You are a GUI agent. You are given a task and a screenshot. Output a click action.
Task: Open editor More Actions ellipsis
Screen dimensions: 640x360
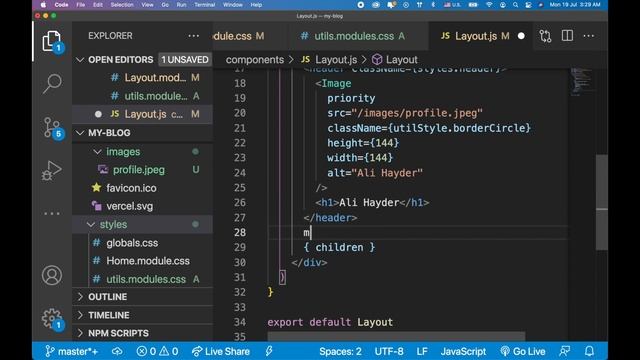point(589,36)
